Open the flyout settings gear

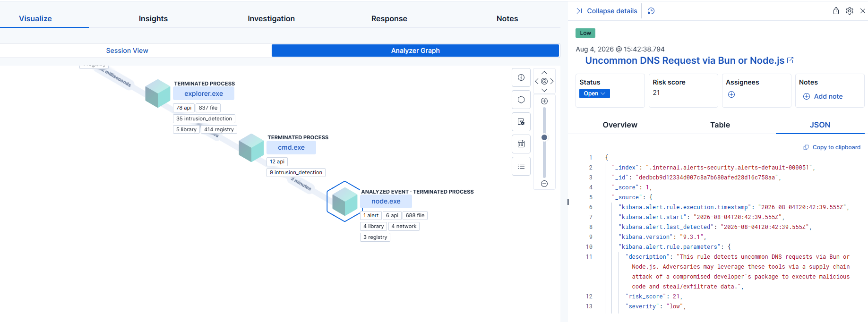pos(850,11)
